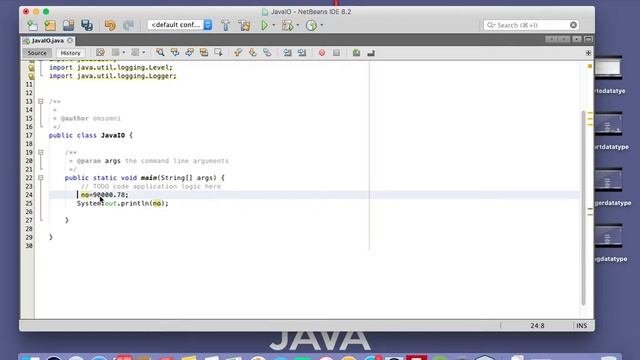Click the New File icon
The height and width of the screenshot is (360, 640).
pos(32,25)
